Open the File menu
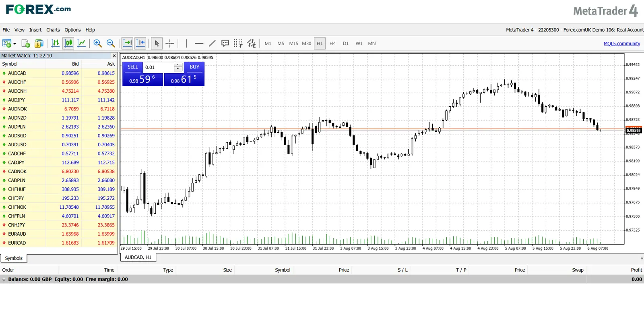This screenshot has width=644, height=330. pos(6,30)
